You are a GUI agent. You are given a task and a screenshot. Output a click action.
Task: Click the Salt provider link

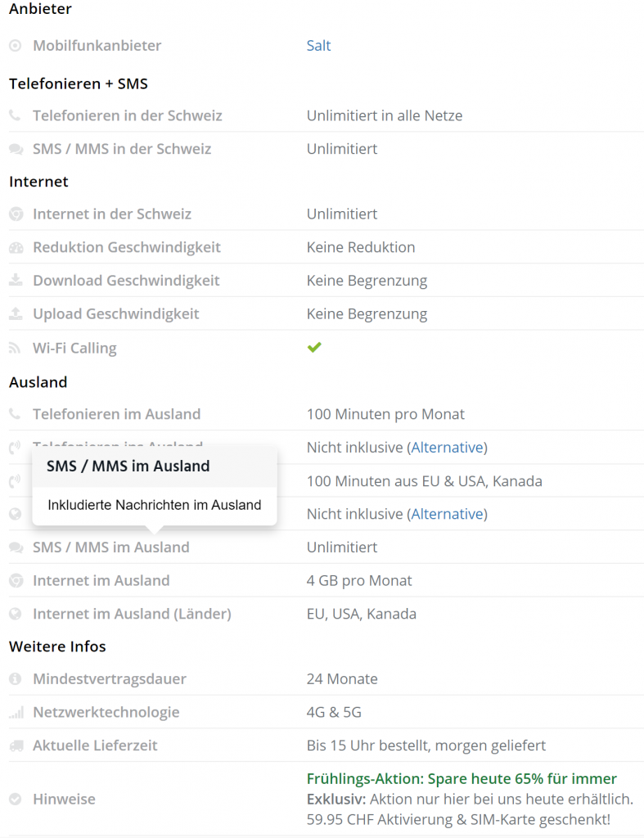tap(318, 46)
